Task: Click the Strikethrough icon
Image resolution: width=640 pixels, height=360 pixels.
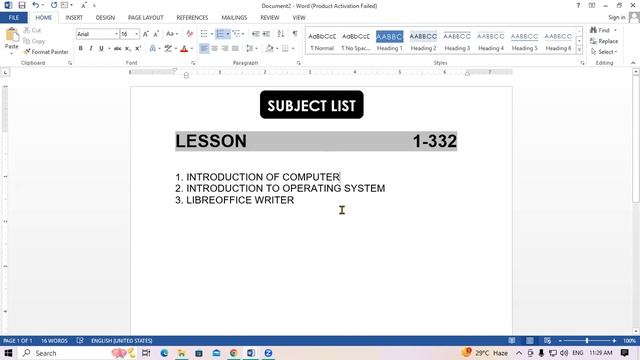Action: tap(118, 49)
